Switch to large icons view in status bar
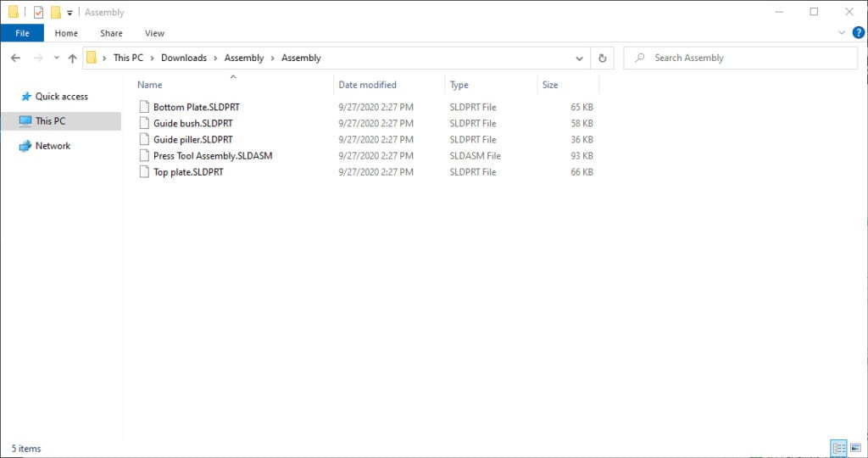868x458 pixels. click(854, 447)
